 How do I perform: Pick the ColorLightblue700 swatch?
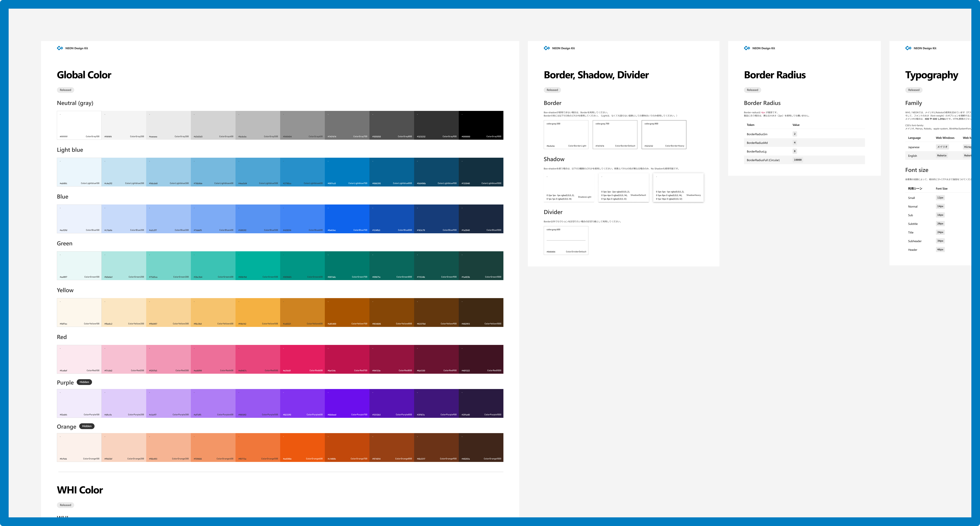click(x=347, y=172)
